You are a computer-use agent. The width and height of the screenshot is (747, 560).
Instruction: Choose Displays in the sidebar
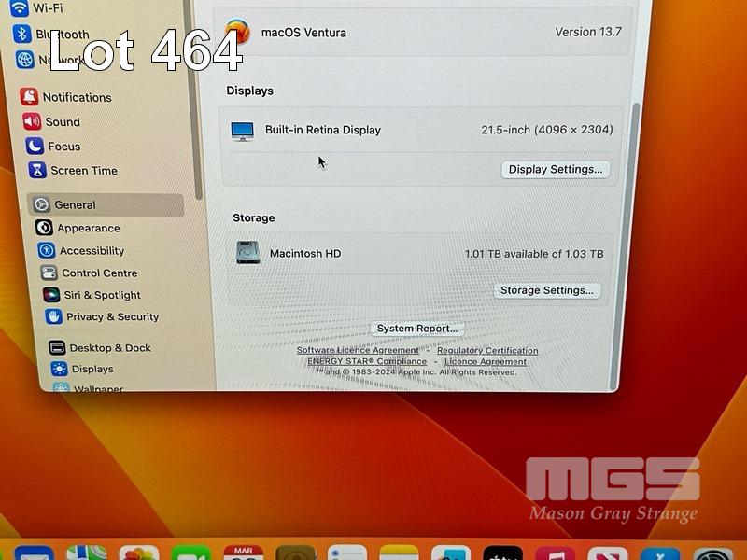[x=92, y=370]
